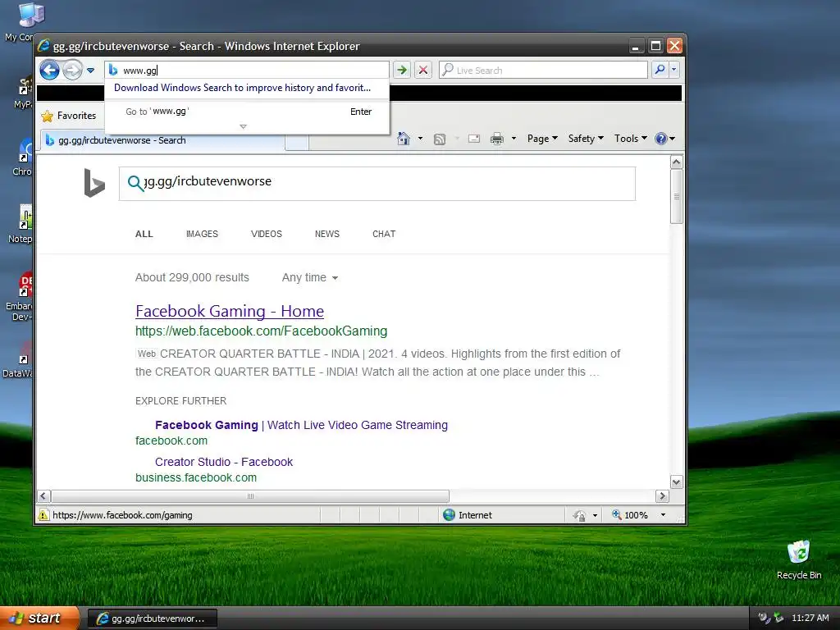Screen dimensions: 840x630
Task: Click the Read Mail envelope icon
Action: (474, 139)
